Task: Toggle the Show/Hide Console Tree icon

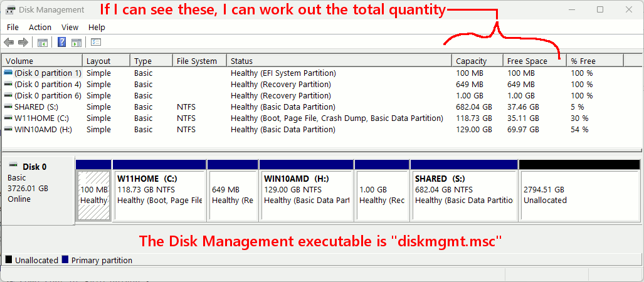Action: 43,42
